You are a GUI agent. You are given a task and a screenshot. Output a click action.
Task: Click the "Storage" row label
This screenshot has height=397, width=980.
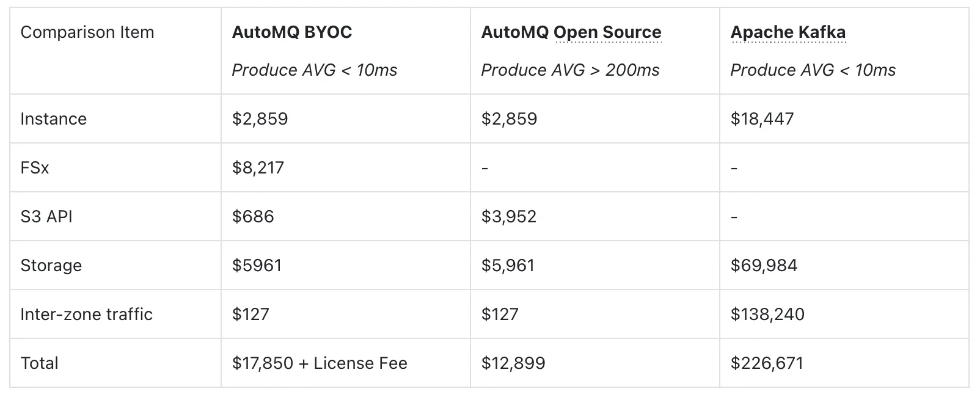coord(51,265)
